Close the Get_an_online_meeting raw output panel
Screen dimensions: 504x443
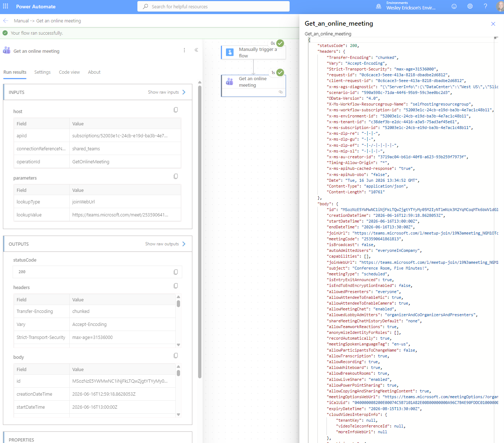point(493,24)
